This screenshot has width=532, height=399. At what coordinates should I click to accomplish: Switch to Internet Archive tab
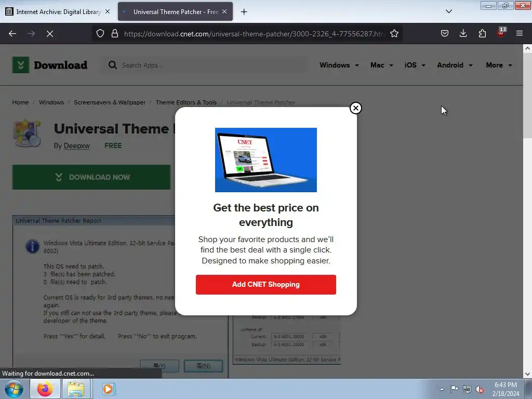pos(58,12)
